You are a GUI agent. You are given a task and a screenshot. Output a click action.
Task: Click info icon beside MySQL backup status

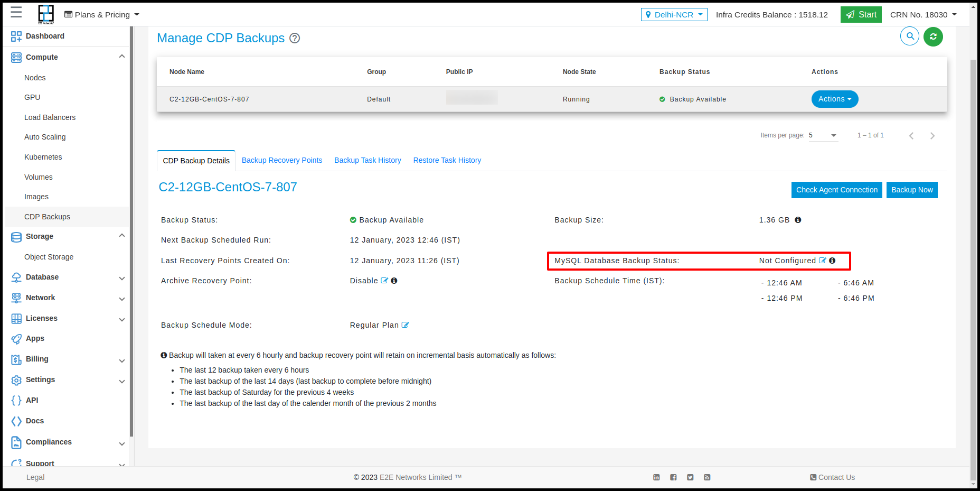pyautogui.click(x=832, y=261)
